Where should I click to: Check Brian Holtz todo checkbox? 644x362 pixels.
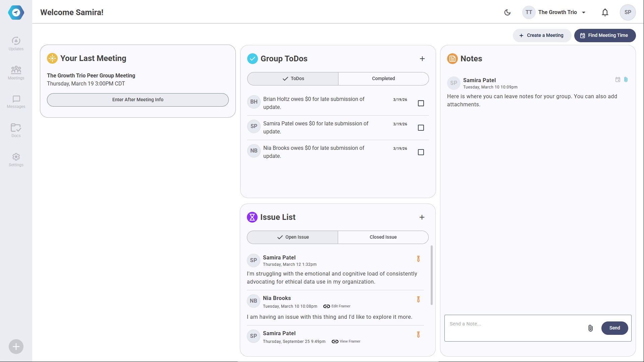(x=421, y=103)
